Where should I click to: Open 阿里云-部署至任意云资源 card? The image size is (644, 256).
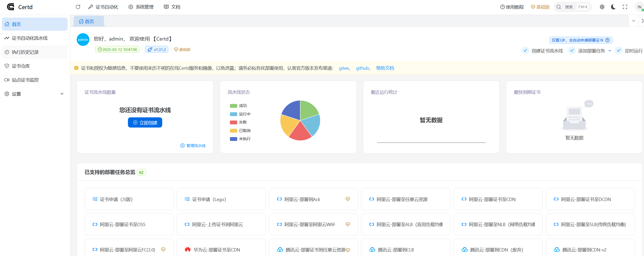(406, 199)
